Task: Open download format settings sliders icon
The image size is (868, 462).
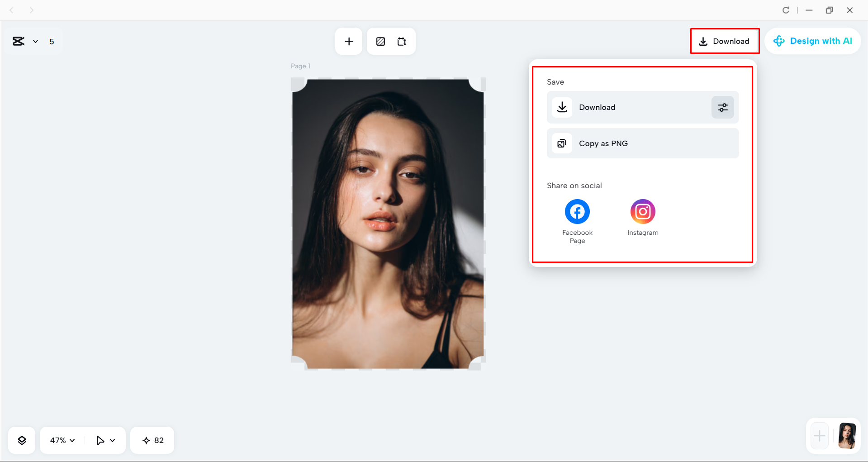Action: point(722,107)
